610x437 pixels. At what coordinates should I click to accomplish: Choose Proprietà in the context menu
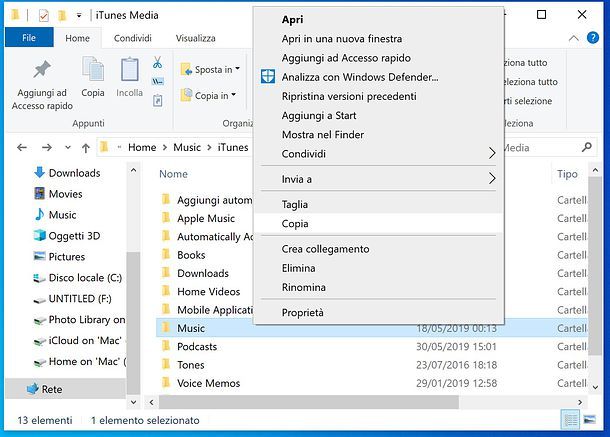point(379,312)
